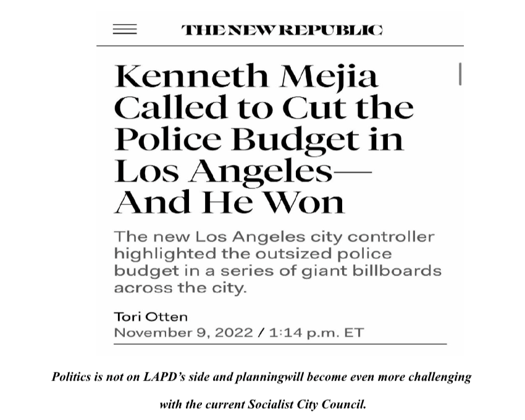Click "Kenneth Mejia" in the headline

coord(246,77)
